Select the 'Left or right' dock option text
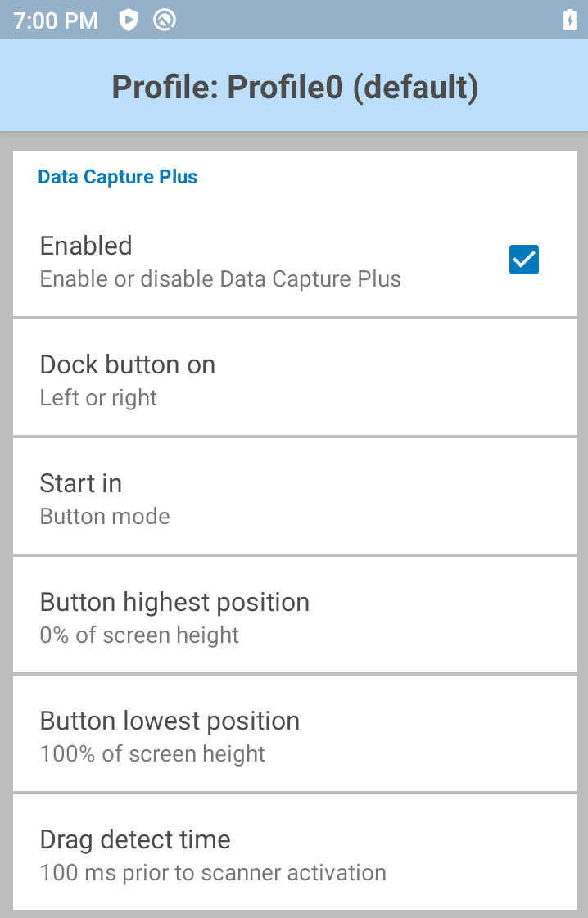 (98, 398)
